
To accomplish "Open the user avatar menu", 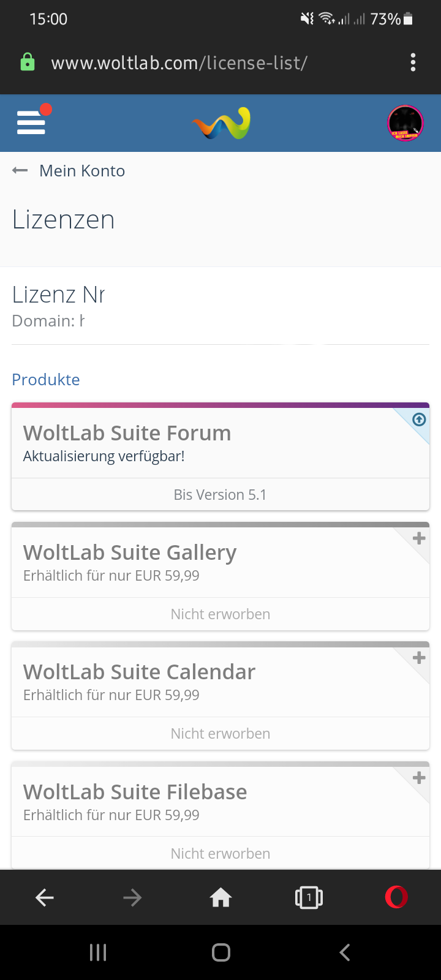I will point(405,123).
